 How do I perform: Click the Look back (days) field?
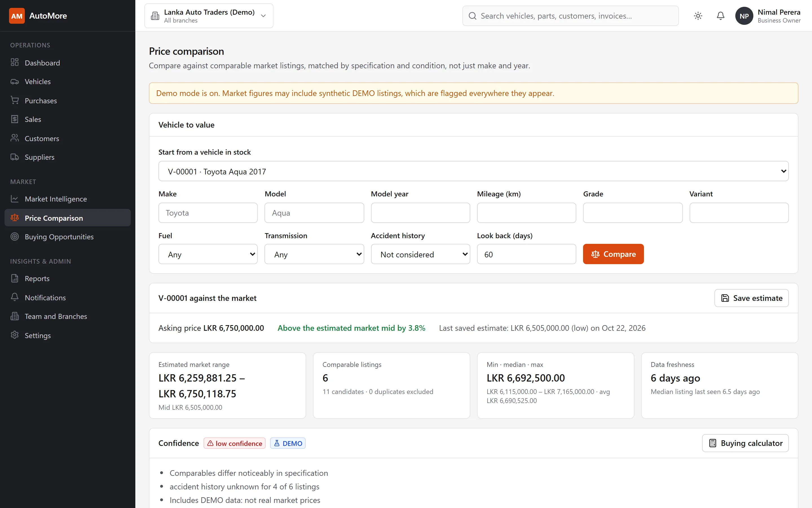[x=526, y=254]
